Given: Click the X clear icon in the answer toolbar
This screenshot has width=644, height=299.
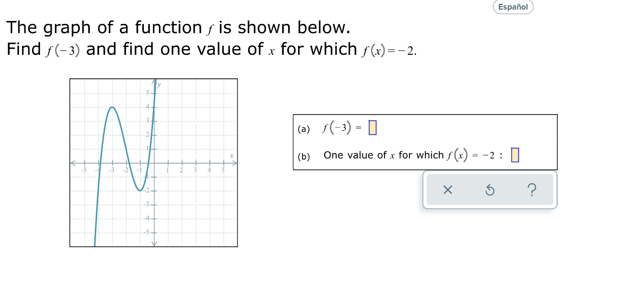Looking at the screenshot, I should [x=448, y=190].
